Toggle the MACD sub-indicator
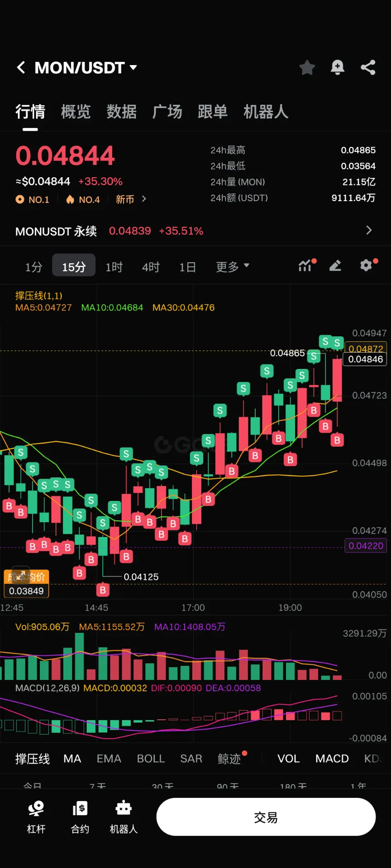The width and height of the screenshot is (391, 868). [332, 759]
